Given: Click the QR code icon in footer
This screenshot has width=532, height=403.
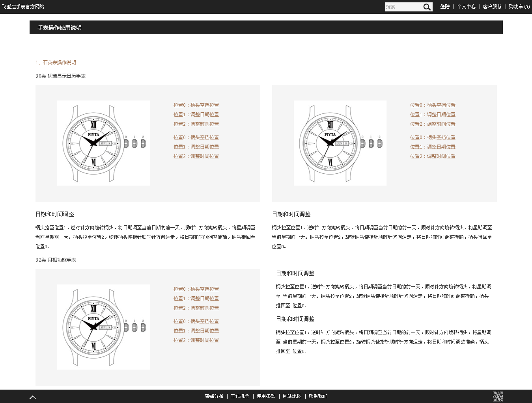Looking at the screenshot, I should click(498, 396).
